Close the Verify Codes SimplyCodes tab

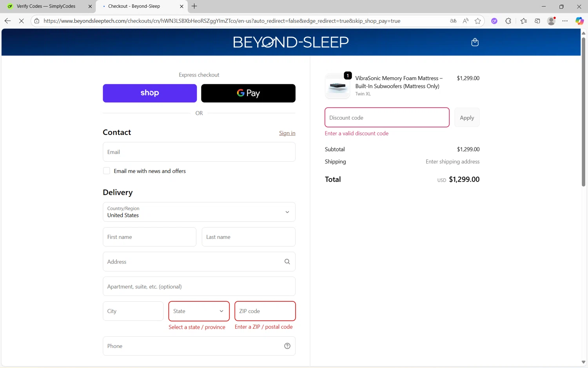pos(90,6)
